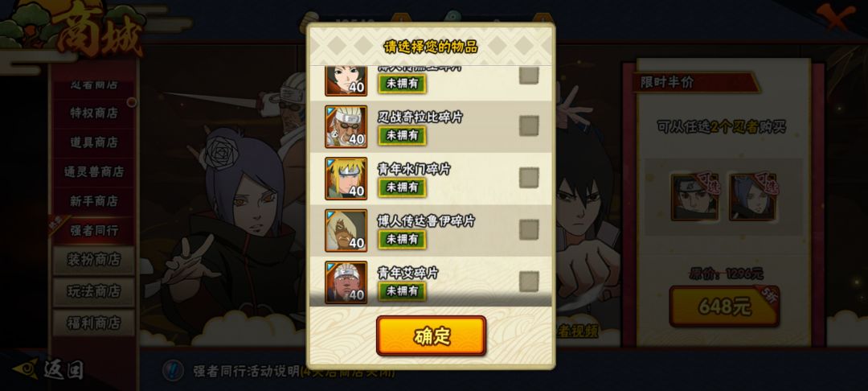Check the box for 忍战奇拉比碎片
Image resolution: width=868 pixels, height=391 pixels.
pos(529,126)
